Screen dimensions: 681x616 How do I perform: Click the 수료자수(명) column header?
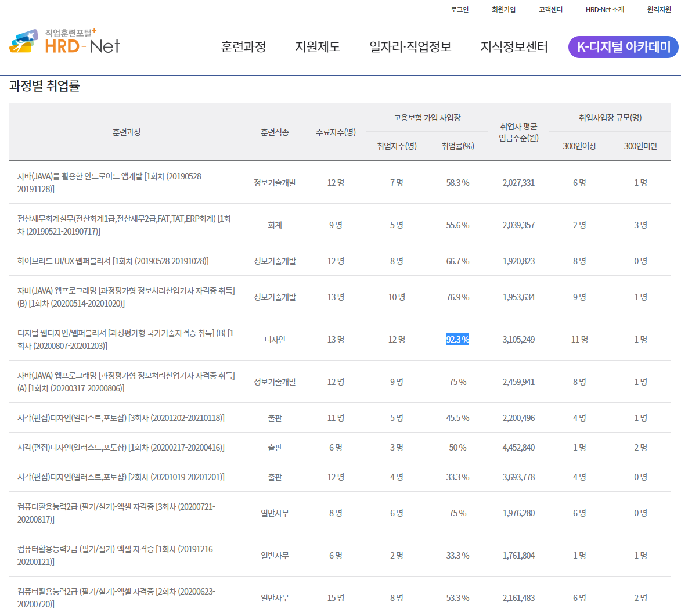(x=336, y=132)
